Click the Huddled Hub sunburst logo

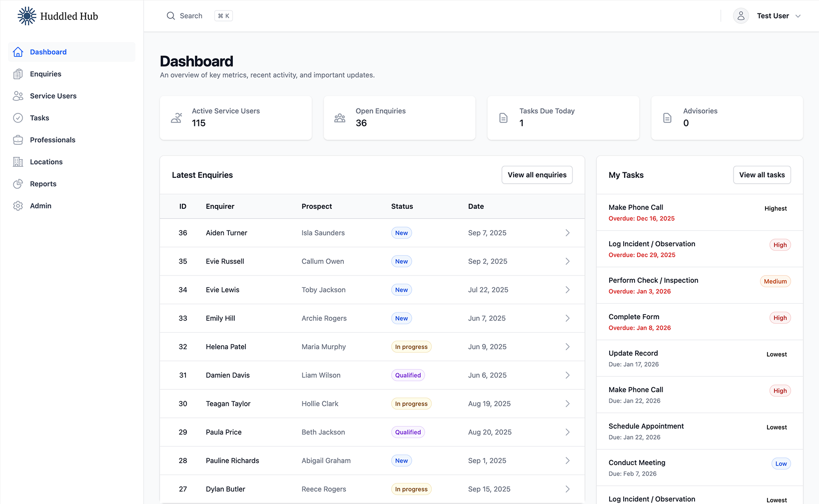26,15
